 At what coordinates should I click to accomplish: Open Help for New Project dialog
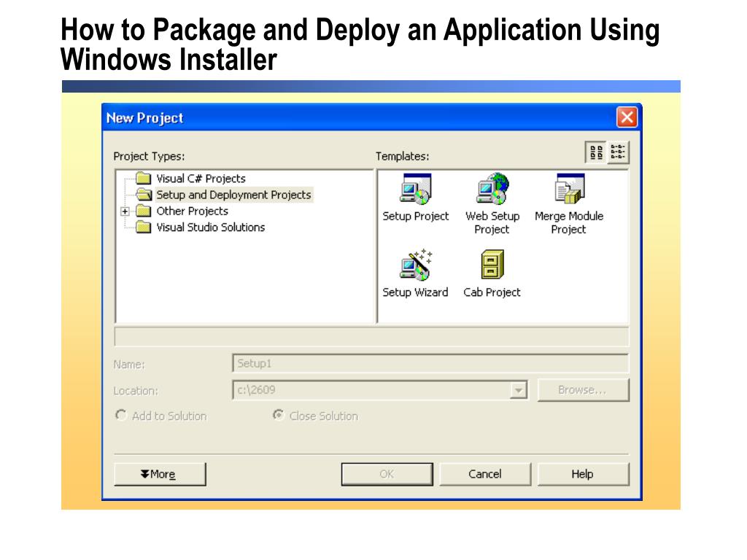pyautogui.click(x=583, y=474)
